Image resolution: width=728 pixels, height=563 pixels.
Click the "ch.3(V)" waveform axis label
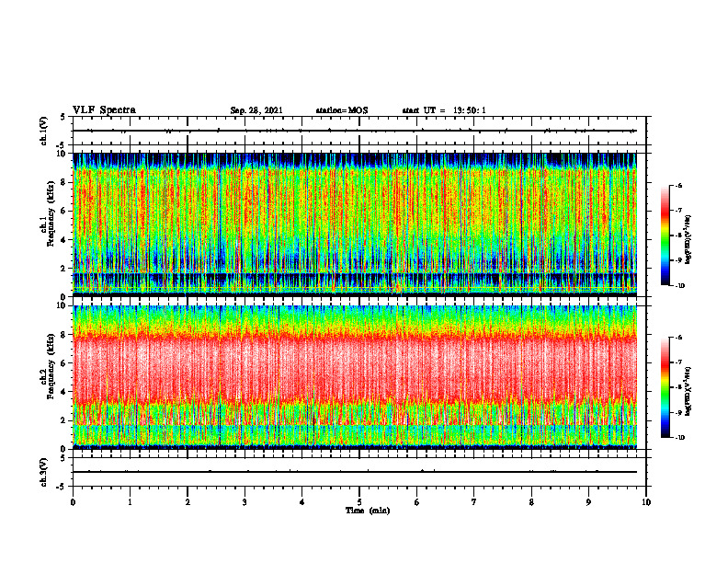coord(44,472)
